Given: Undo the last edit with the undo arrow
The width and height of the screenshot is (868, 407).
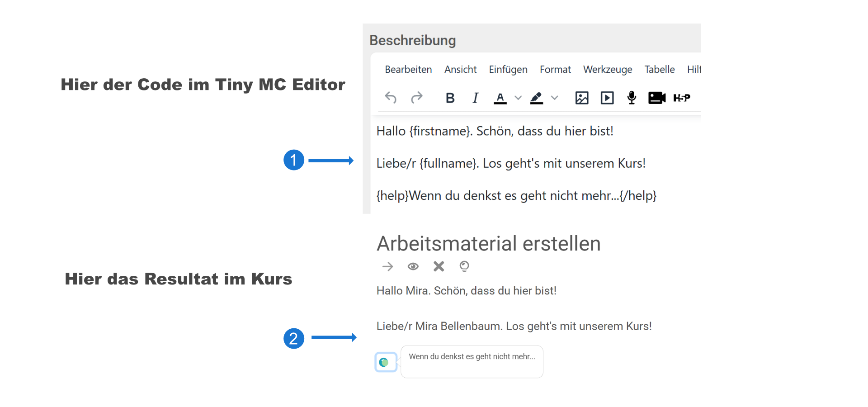Looking at the screenshot, I should [x=391, y=98].
